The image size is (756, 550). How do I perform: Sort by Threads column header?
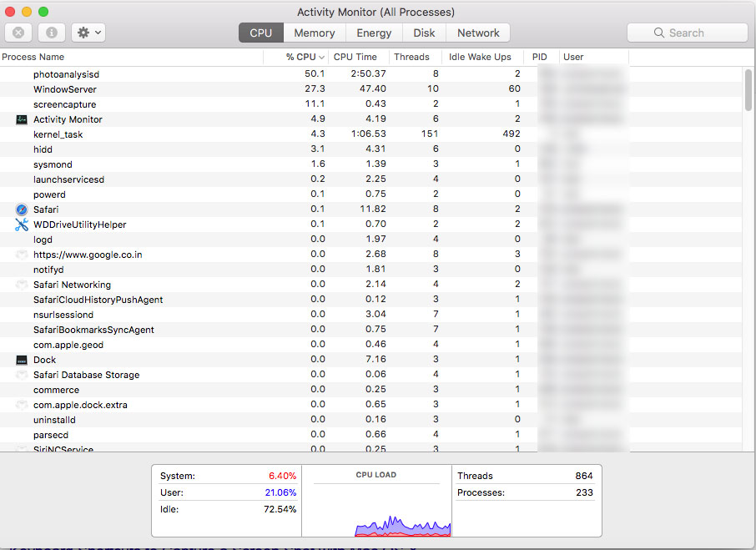click(416, 57)
